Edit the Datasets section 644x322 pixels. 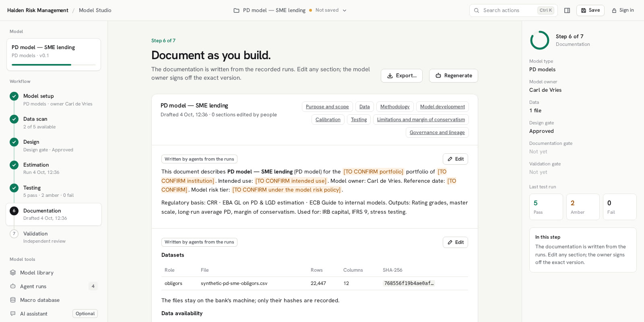point(455,242)
